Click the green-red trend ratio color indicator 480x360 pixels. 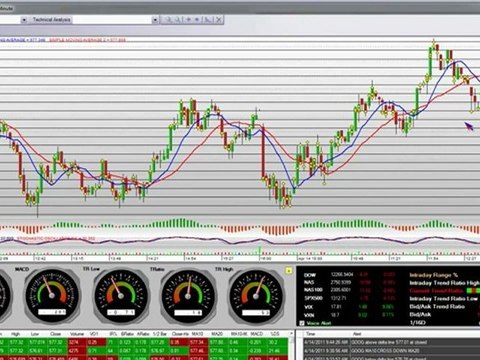point(473,291)
